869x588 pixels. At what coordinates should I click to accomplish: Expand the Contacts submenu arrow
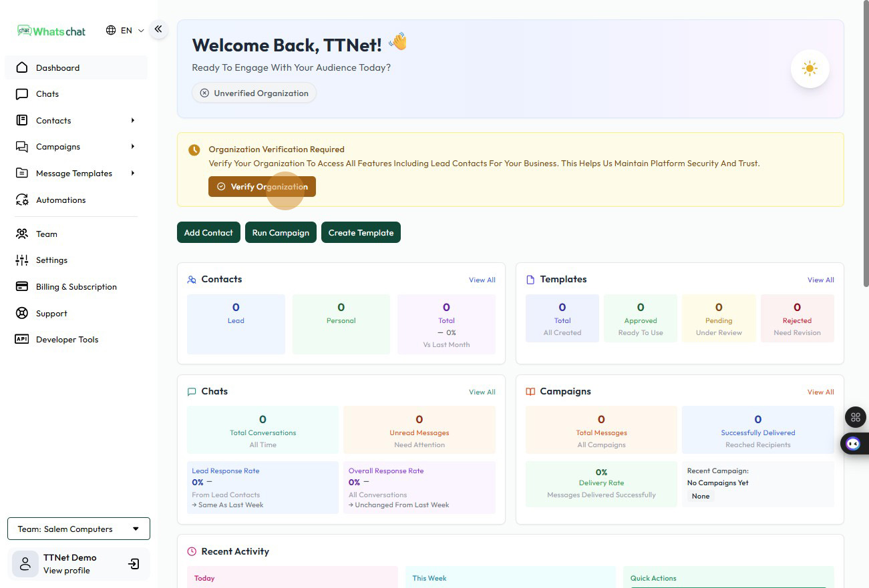[133, 121]
